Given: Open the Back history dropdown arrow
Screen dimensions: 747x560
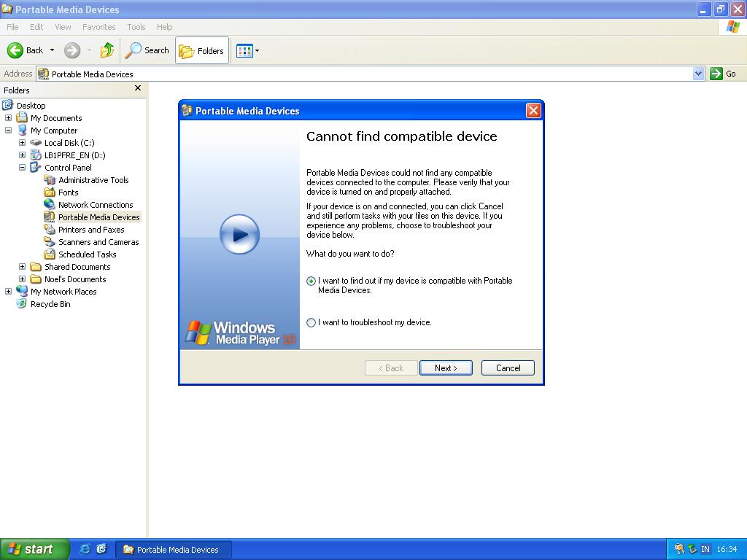Looking at the screenshot, I should coord(52,50).
